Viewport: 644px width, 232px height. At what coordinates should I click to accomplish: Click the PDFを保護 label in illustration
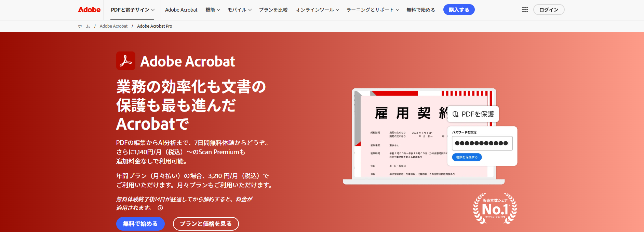473,114
